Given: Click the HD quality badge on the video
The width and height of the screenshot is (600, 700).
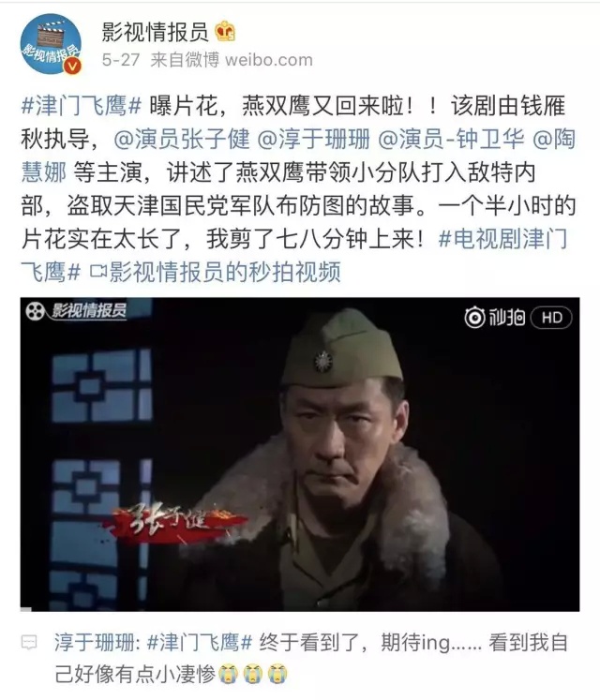Looking at the screenshot, I should 551,318.
